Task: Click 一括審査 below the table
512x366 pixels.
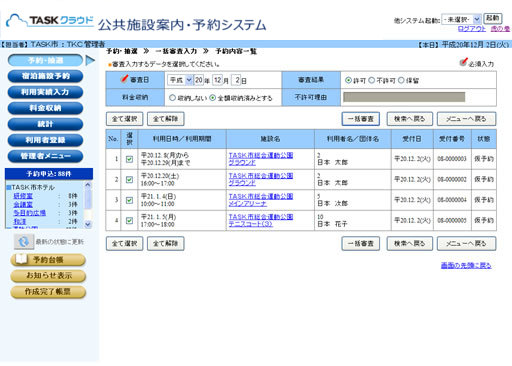Action: (x=361, y=243)
